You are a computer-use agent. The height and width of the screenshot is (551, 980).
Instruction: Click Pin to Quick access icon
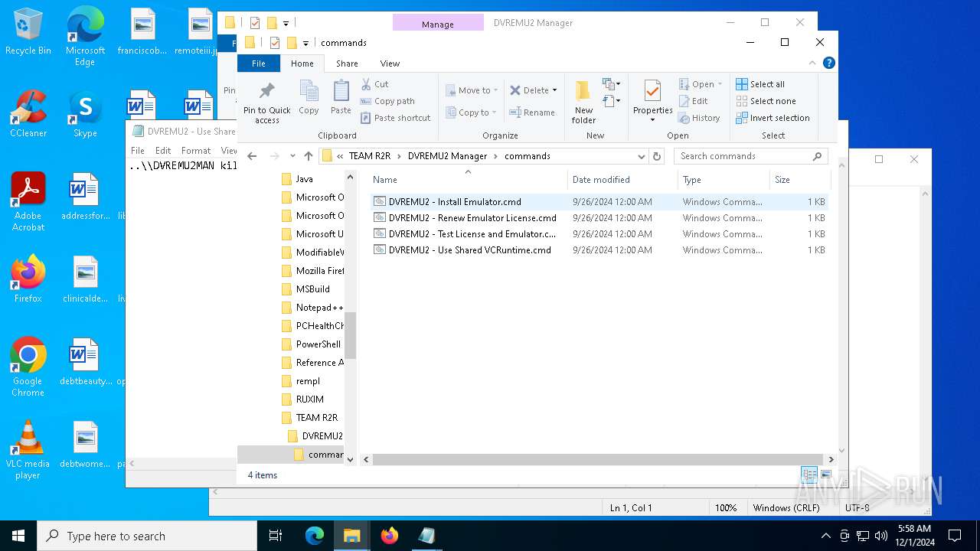click(x=266, y=91)
